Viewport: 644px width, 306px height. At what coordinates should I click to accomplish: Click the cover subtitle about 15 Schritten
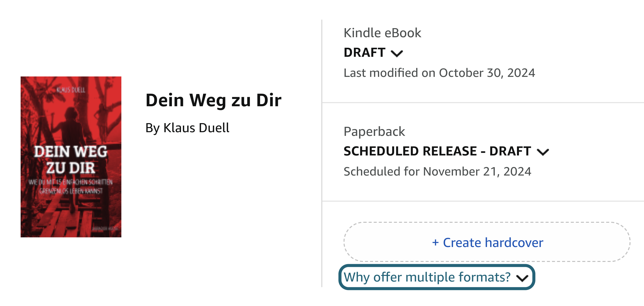pyautogui.click(x=71, y=187)
